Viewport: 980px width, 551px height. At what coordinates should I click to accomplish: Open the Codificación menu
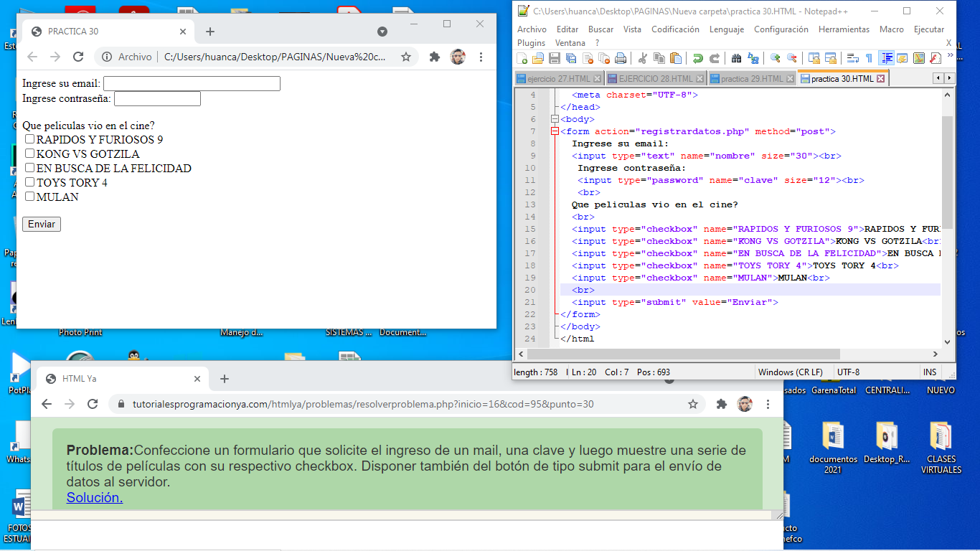click(x=675, y=29)
